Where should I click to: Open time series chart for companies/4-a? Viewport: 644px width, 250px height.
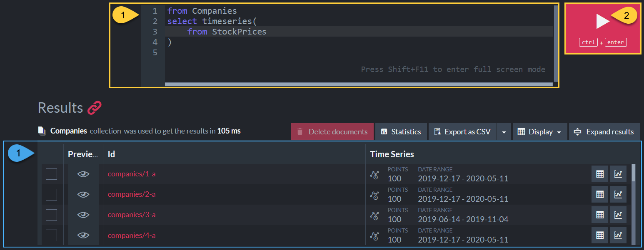point(618,235)
